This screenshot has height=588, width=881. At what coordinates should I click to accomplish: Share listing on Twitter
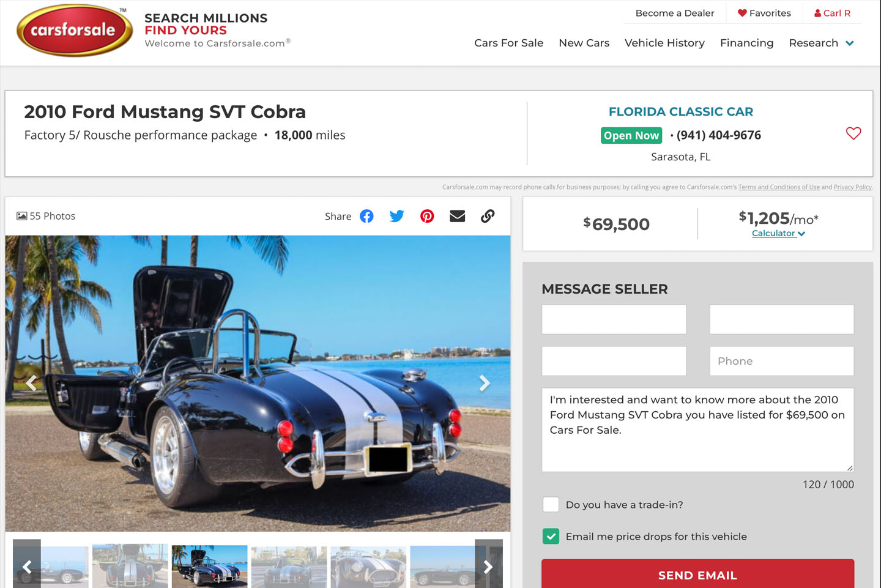click(396, 216)
